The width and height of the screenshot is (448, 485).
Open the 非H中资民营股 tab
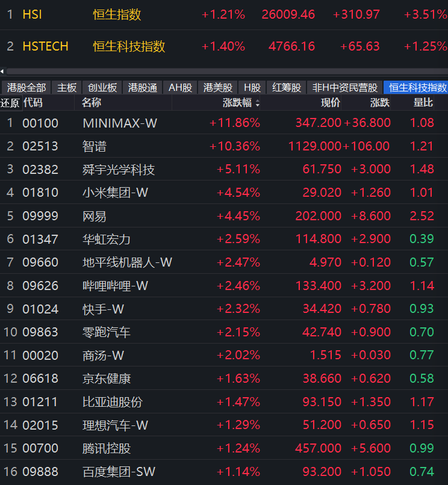tap(345, 87)
